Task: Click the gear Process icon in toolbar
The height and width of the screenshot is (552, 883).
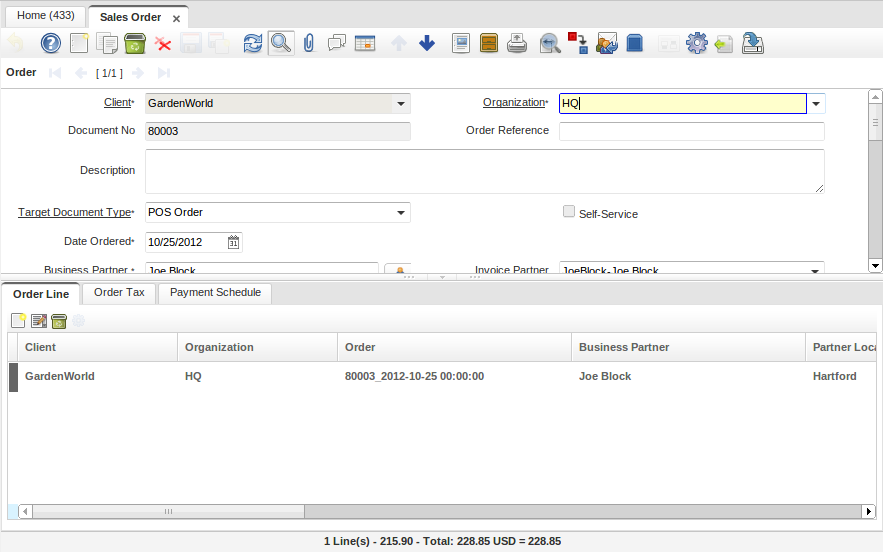Action: click(x=696, y=43)
